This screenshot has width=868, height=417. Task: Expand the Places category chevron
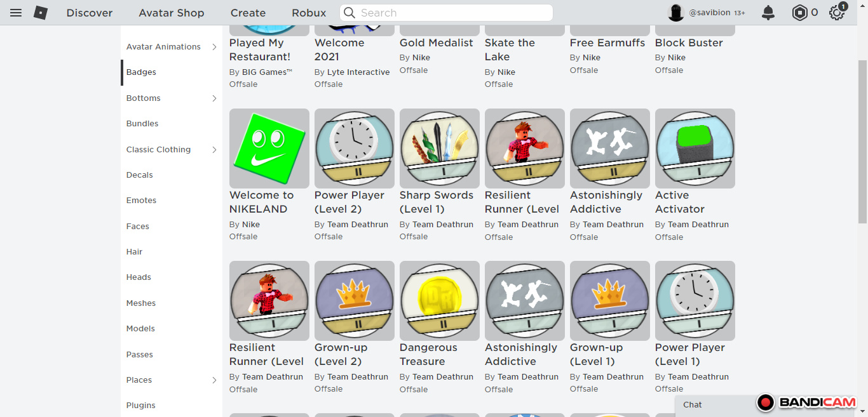tap(214, 380)
